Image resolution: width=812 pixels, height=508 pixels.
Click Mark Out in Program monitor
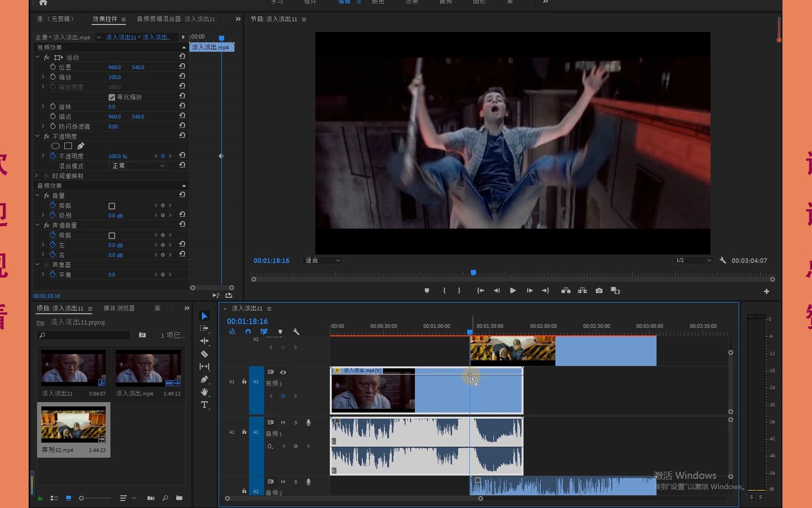[460, 291]
